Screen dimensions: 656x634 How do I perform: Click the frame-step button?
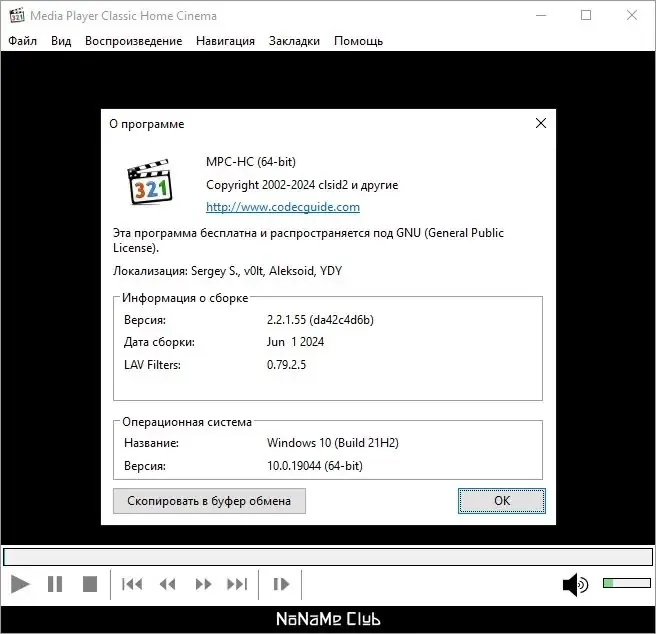tap(281, 584)
